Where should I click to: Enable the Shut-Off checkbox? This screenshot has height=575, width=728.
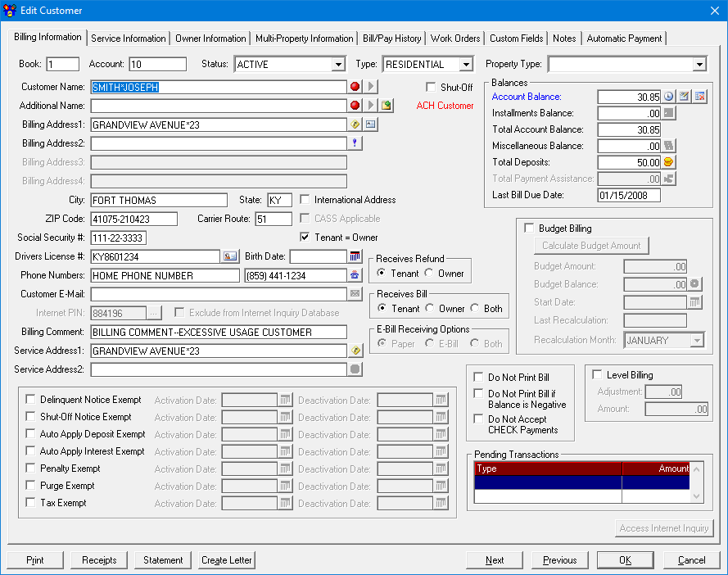tap(430, 87)
